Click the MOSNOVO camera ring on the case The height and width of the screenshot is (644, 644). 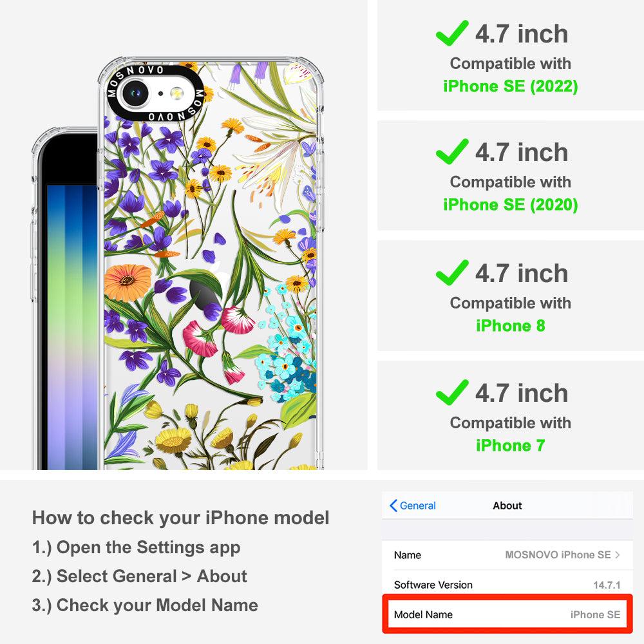coord(155,93)
